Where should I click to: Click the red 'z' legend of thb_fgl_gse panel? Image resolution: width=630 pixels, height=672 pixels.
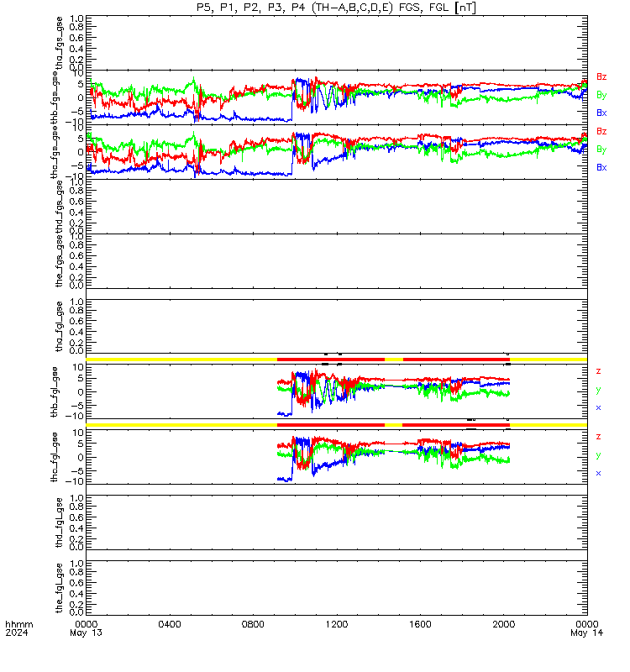coord(599,371)
